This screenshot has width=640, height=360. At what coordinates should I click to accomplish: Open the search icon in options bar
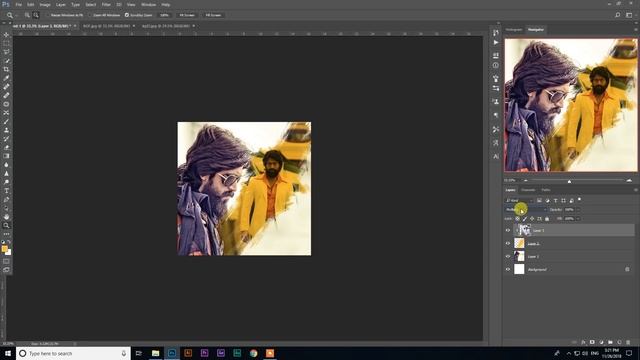618,15
